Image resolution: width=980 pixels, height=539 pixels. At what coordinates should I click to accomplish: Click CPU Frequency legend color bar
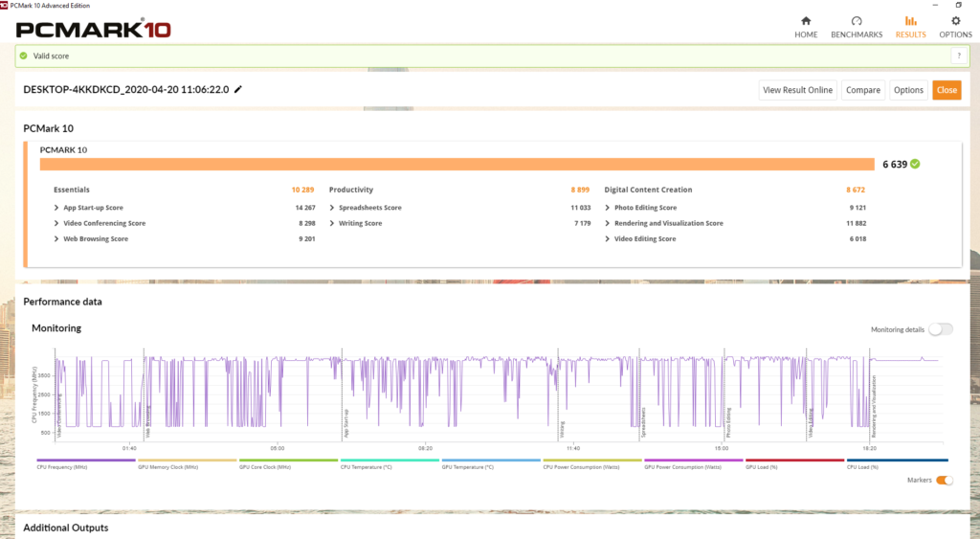point(85,460)
